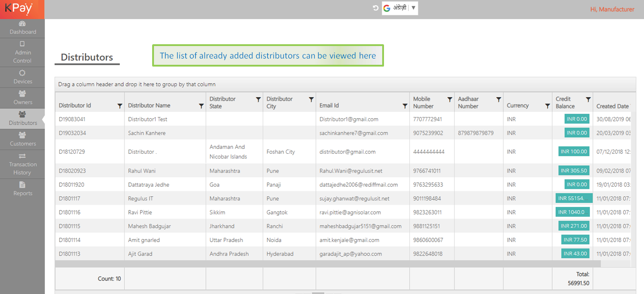Open the filter for Distributor Name column
This screenshot has width=644, height=294.
click(201, 106)
